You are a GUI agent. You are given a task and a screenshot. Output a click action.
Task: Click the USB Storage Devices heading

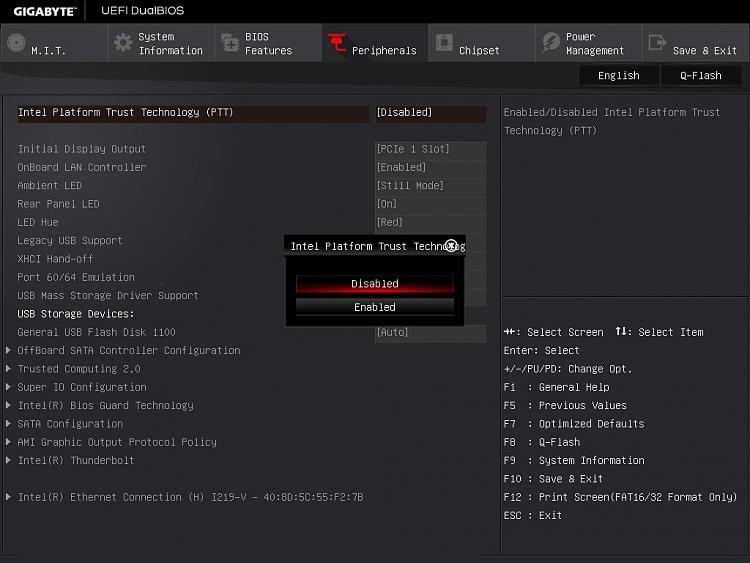pos(76,314)
